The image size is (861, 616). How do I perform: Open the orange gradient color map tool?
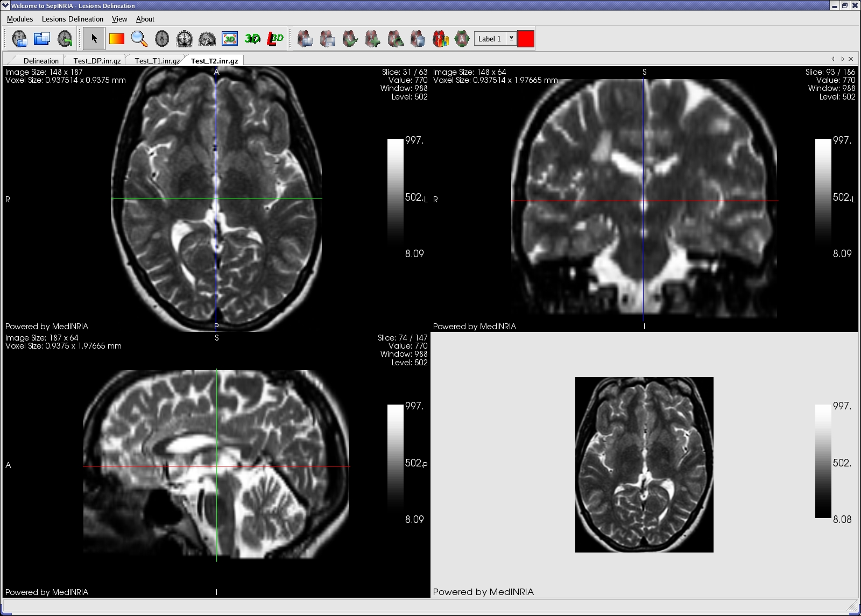tap(117, 39)
